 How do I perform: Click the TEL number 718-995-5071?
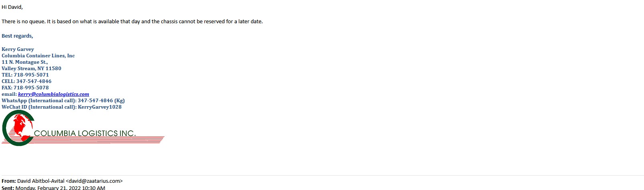[31, 75]
